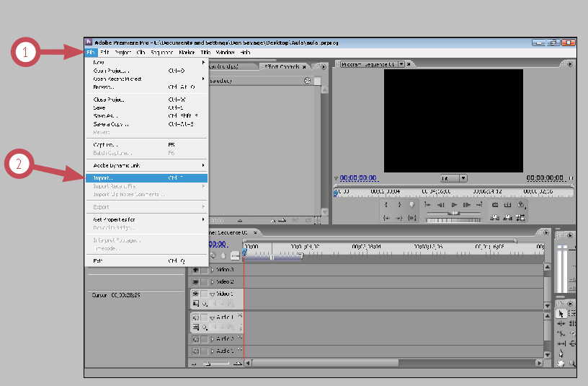Mute the Audio 1 track
Viewport: 588px width, 386px height.
point(195,317)
